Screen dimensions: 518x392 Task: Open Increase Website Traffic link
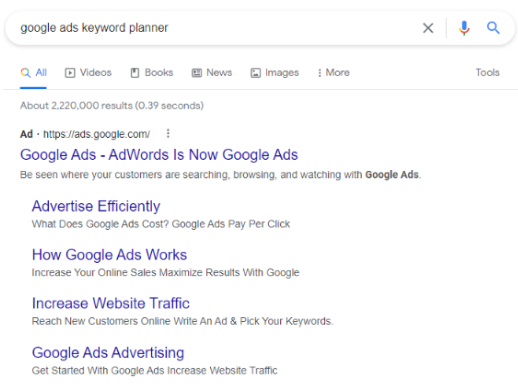[x=111, y=303]
